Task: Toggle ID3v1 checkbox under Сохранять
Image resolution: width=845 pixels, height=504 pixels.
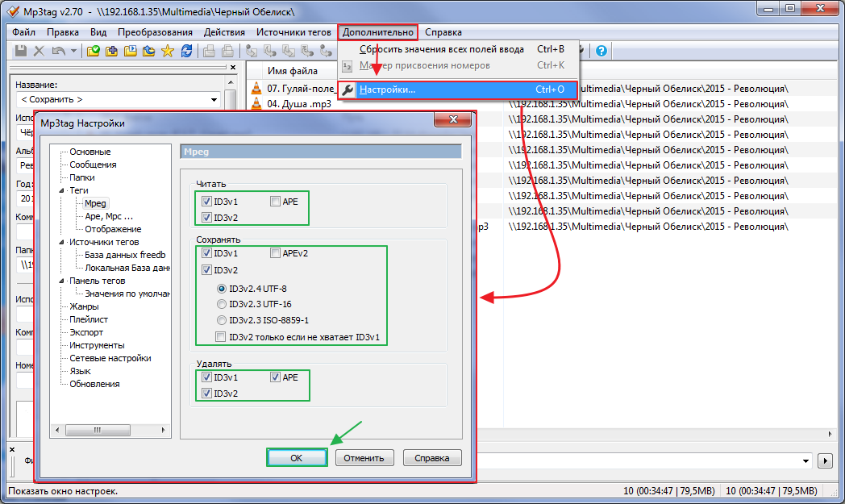Action: (206, 253)
